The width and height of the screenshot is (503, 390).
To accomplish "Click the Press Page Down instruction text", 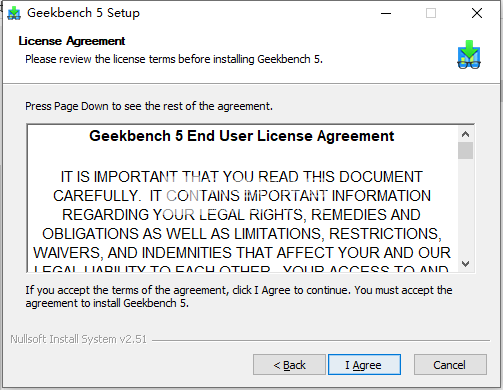I will click(x=149, y=106).
